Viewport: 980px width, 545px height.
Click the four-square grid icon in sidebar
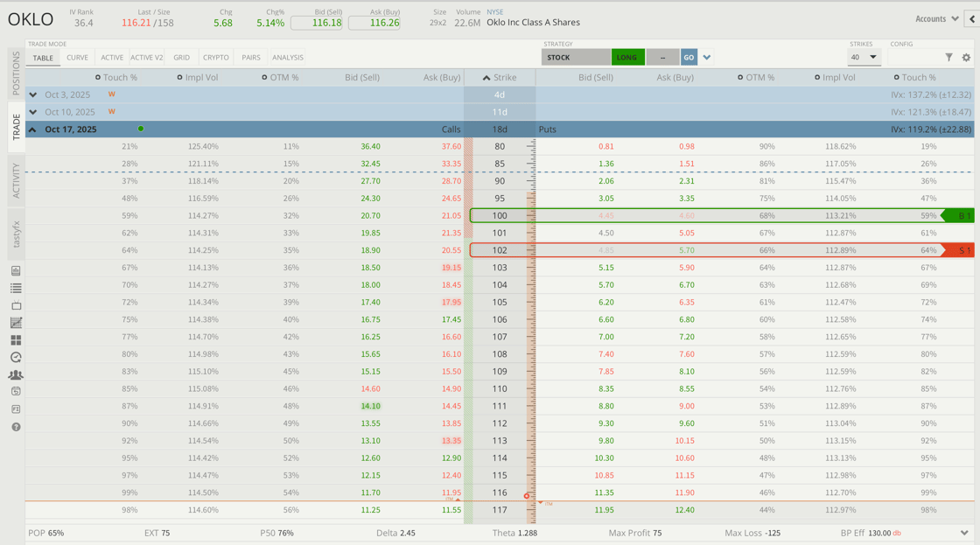pos(16,340)
